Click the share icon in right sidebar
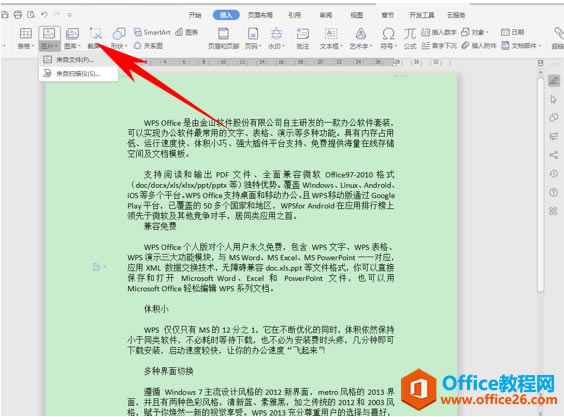The width and height of the screenshot is (564, 417). (x=554, y=155)
